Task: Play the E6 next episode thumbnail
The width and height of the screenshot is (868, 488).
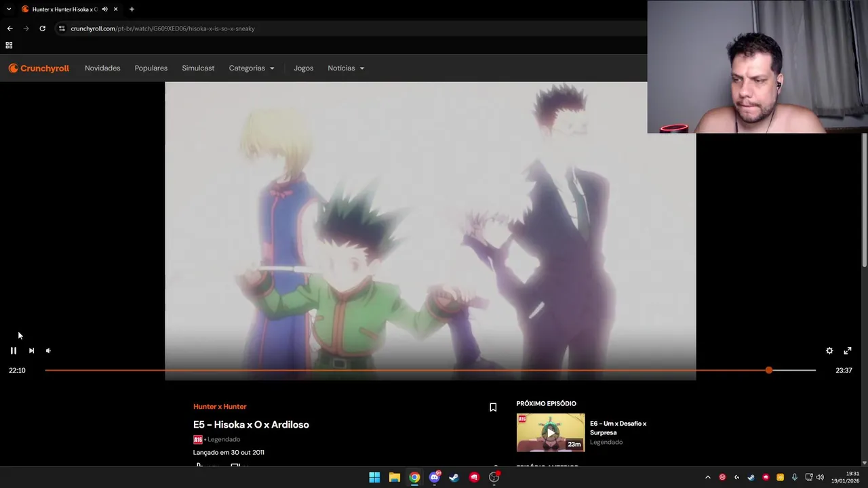Action: pos(551,432)
